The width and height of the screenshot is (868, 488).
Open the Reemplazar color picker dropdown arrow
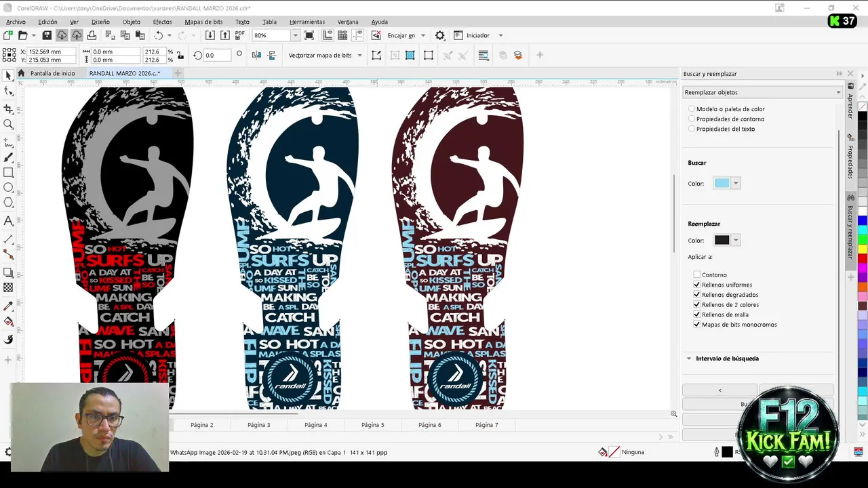tap(736, 240)
